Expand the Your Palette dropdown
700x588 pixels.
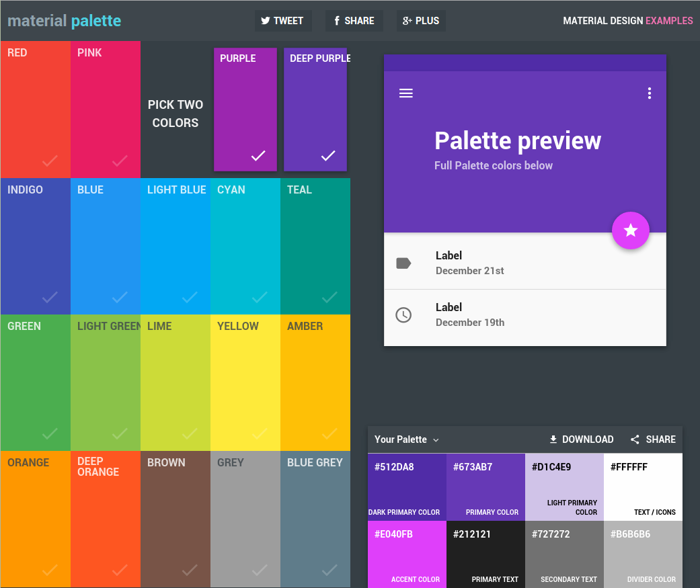[x=406, y=439]
